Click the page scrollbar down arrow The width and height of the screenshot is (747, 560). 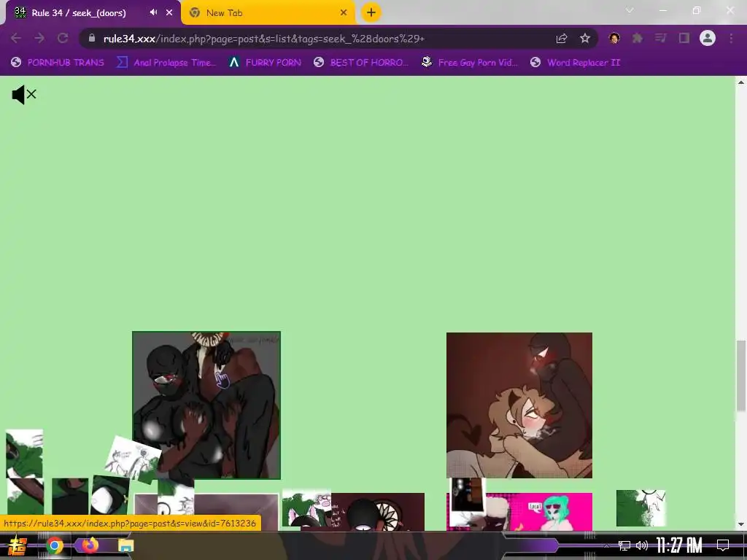pyautogui.click(x=741, y=525)
